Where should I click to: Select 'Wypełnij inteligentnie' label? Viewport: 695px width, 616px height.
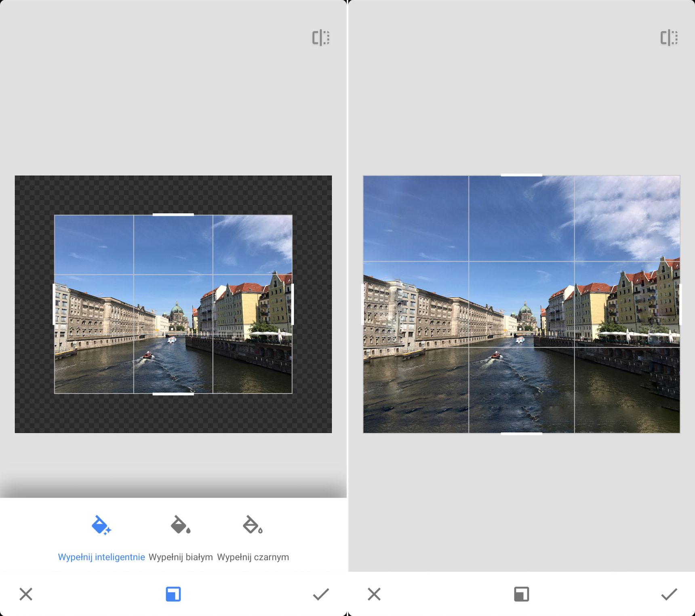pyautogui.click(x=101, y=557)
